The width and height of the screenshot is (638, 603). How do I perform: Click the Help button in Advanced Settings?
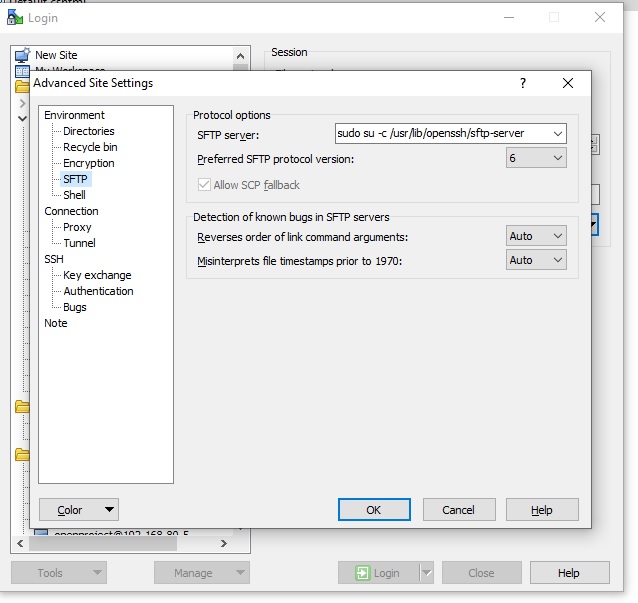point(541,510)
